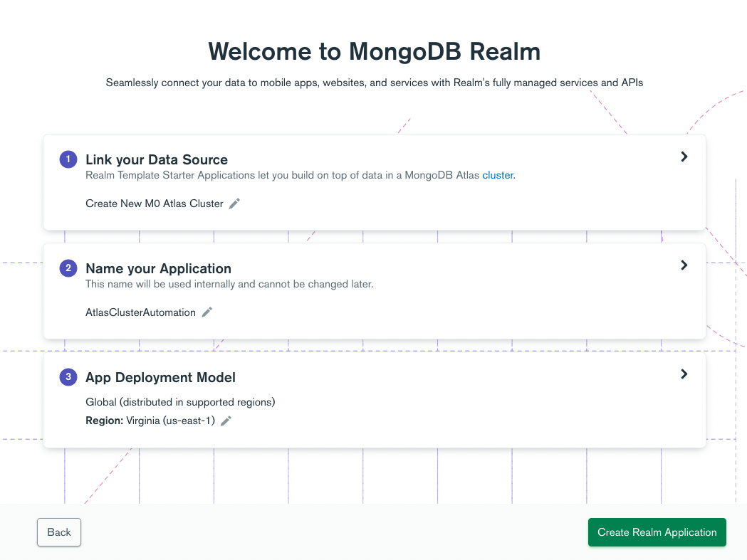Go back with the Back button
This screenshot has height=560, width=747.
tap(59, 532)
